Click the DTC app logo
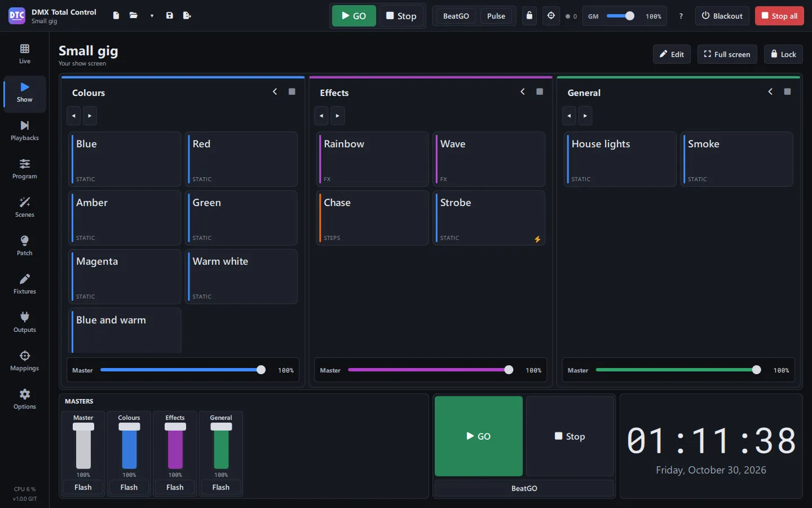Screen dimensions: 812x508 click(17, 16)
